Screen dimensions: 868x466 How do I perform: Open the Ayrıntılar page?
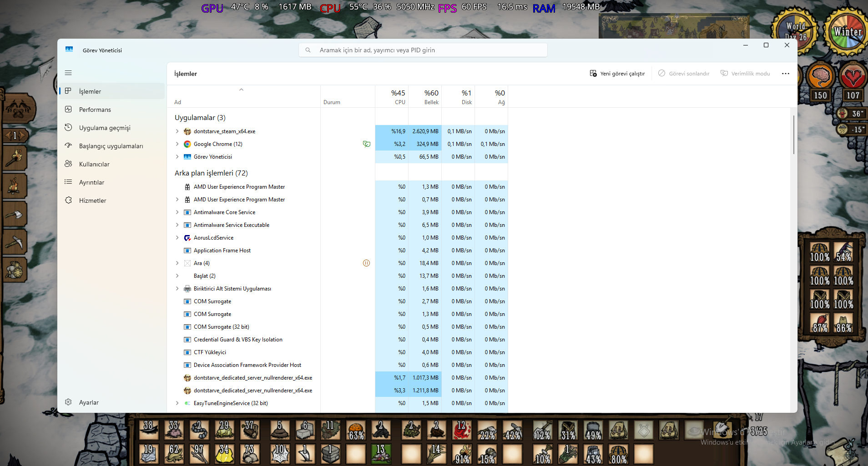(x=112, y=182)
